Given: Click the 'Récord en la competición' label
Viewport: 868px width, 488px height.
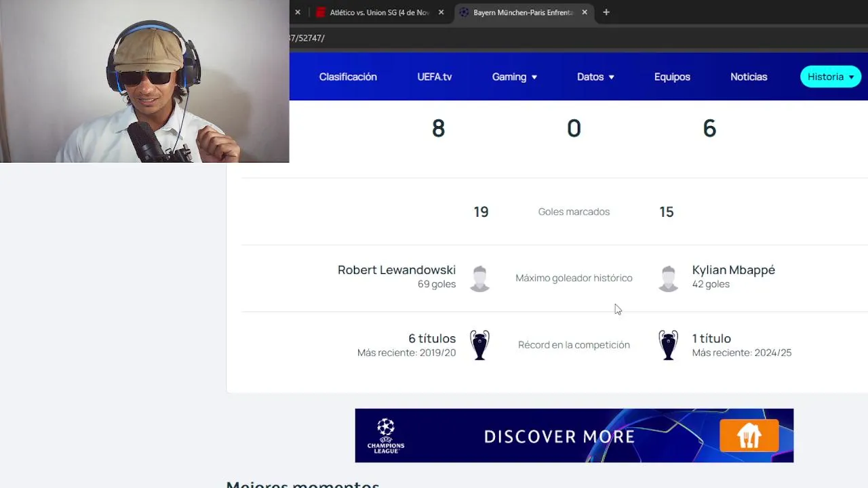Looking at the screenshot, I should coord(574,345).
